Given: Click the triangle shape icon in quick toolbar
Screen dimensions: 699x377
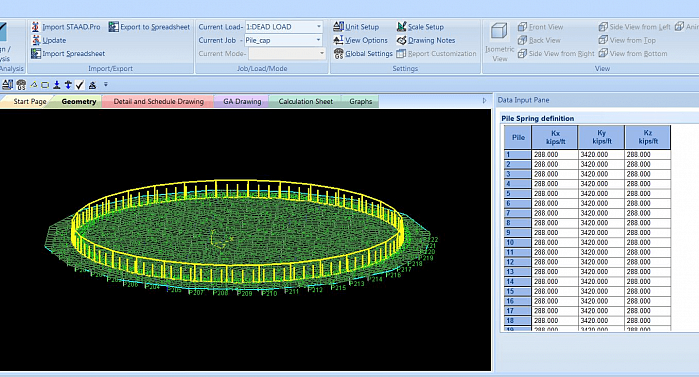Looking at the screenshot, I should coord(34,84).
